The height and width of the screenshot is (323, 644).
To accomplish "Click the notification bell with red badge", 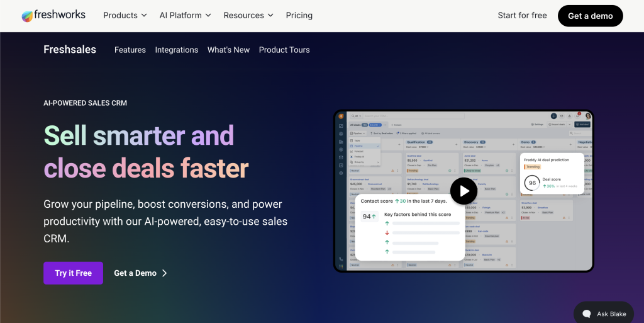I will pos(578,116).
